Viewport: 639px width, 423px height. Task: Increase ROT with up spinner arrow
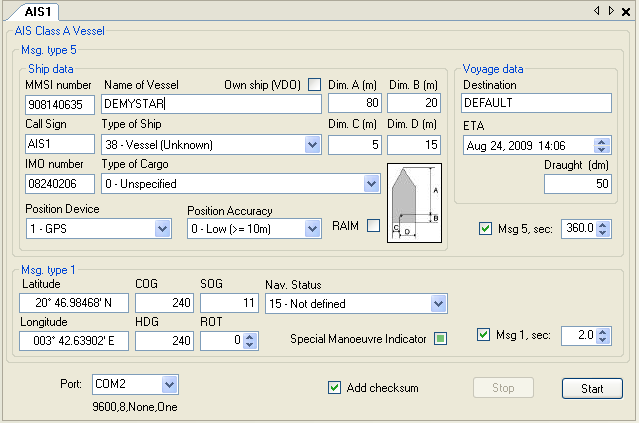click(x=250, y=337)
